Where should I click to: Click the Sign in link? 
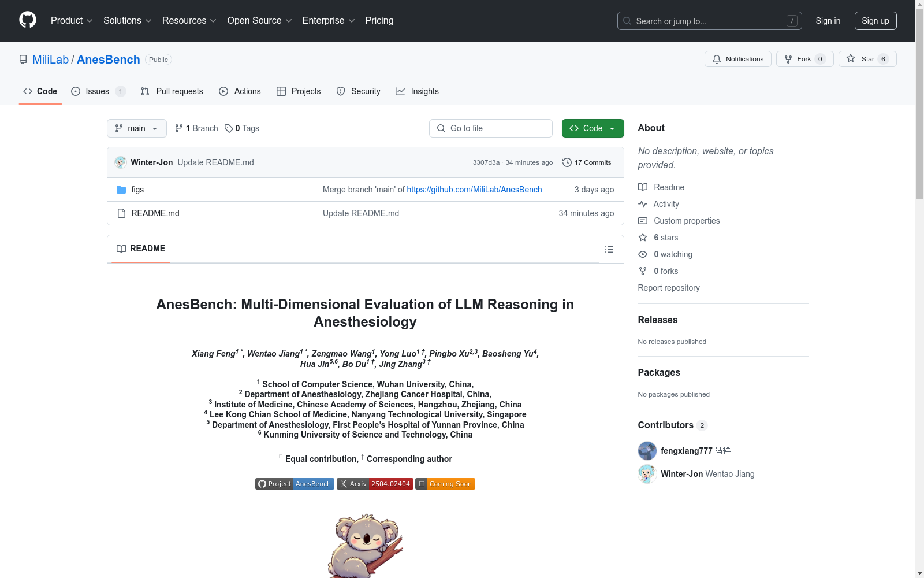tap(828, 21)
